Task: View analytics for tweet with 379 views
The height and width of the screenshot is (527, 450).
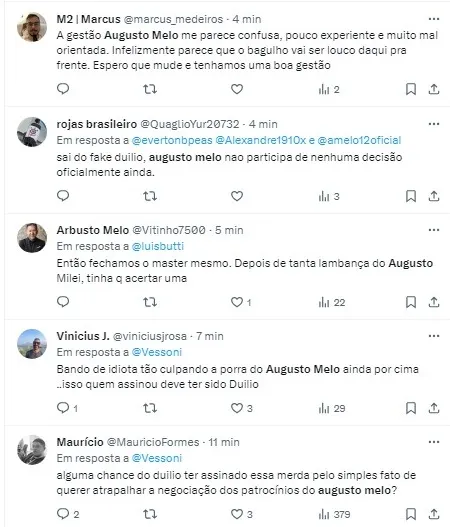Action: [334, 514]
